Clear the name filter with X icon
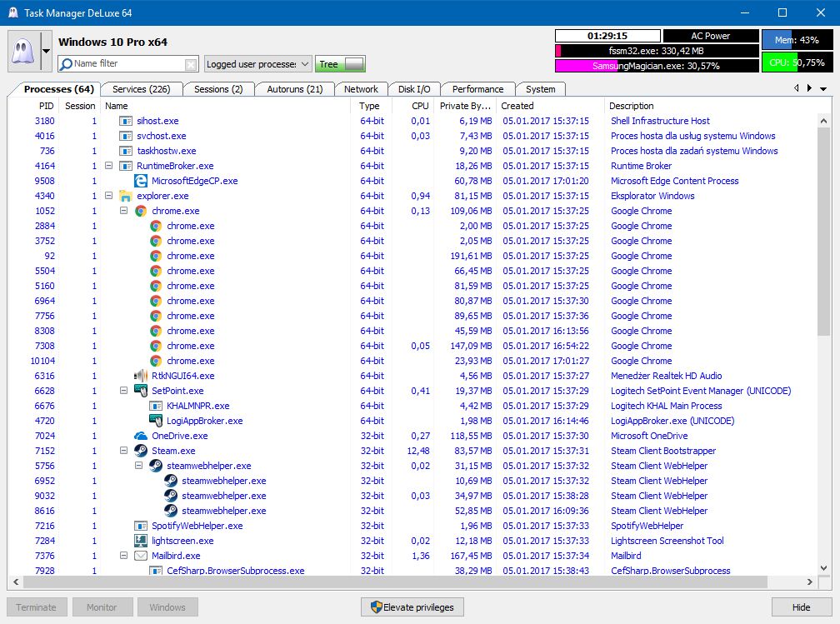 point(191,64)
